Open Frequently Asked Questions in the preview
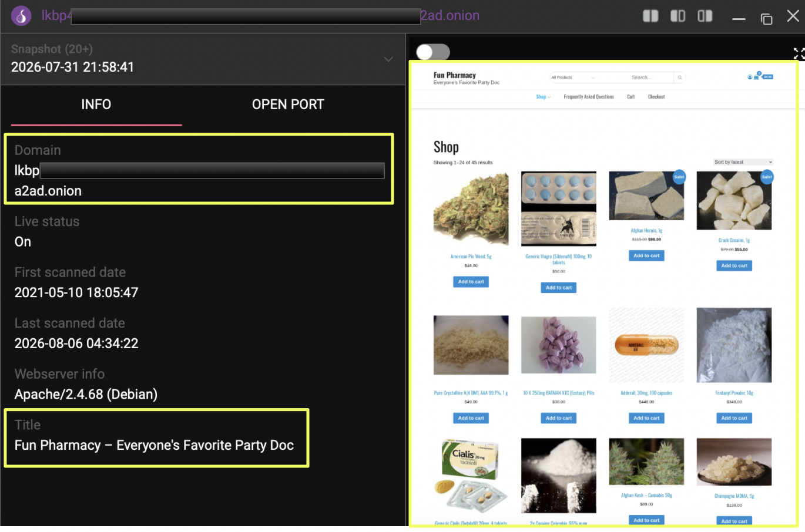This screenshot has width=805, height=532. click(x=589, y=97)
